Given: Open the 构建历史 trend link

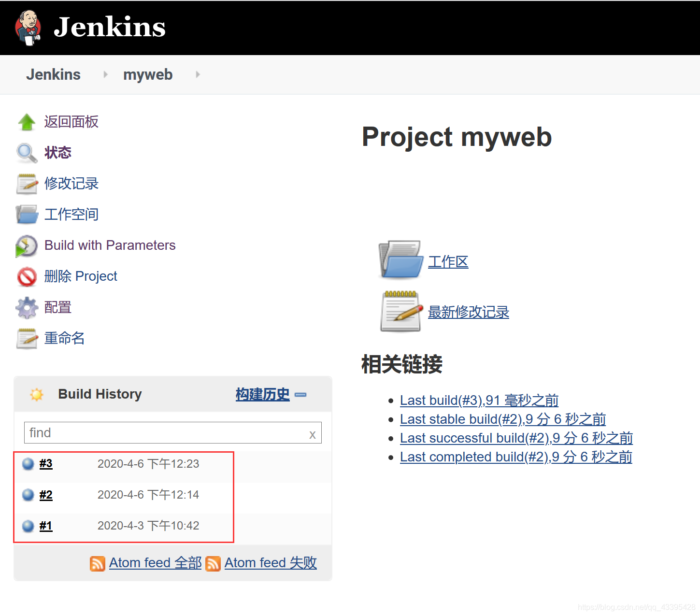Looking at the screenshot, I should [263, 394].
